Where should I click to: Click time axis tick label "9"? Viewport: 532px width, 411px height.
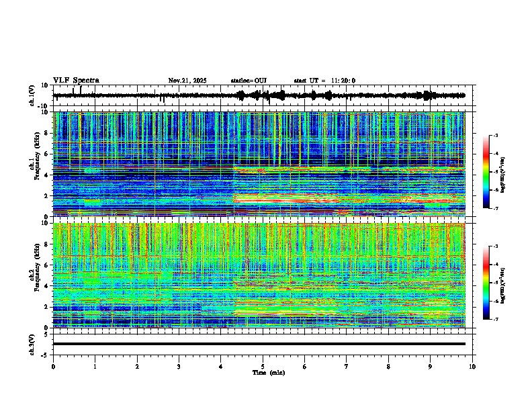(430, 367)
